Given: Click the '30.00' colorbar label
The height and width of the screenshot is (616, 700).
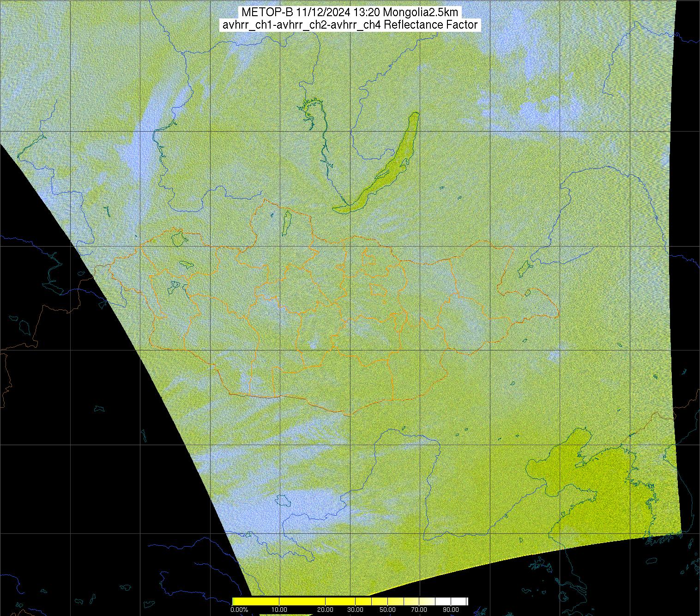Looking at the screenshot, I should [x=356, y=610].
